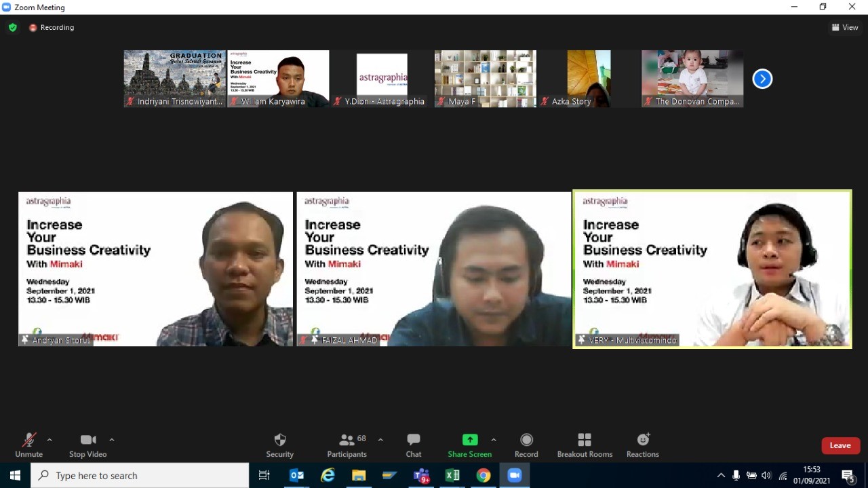
Task: Show next page of participant thumbnails
Action: coord(762,79)
